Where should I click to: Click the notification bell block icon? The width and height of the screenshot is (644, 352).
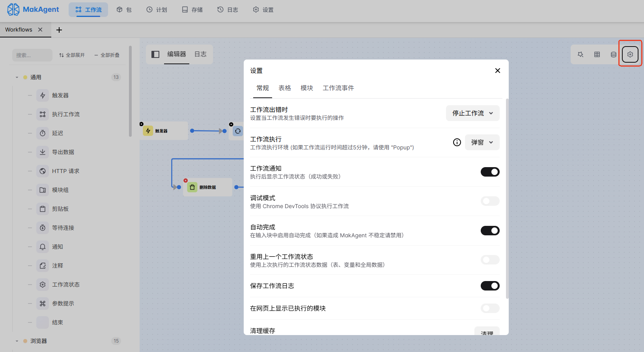pyautogui.click(x=43, y=247)
